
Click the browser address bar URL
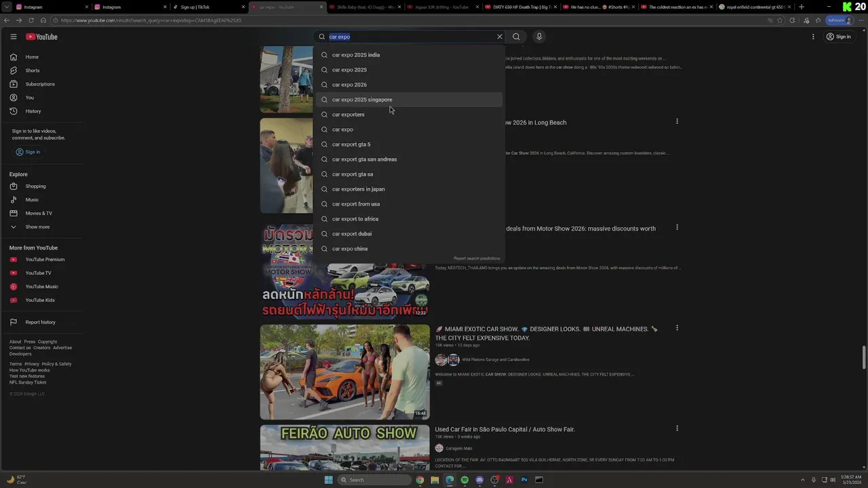151,20
